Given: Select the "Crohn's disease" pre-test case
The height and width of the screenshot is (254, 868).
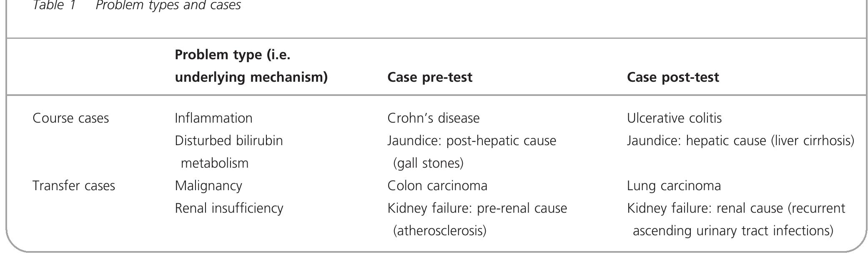Looking at the screenshot, I should 433,118.
